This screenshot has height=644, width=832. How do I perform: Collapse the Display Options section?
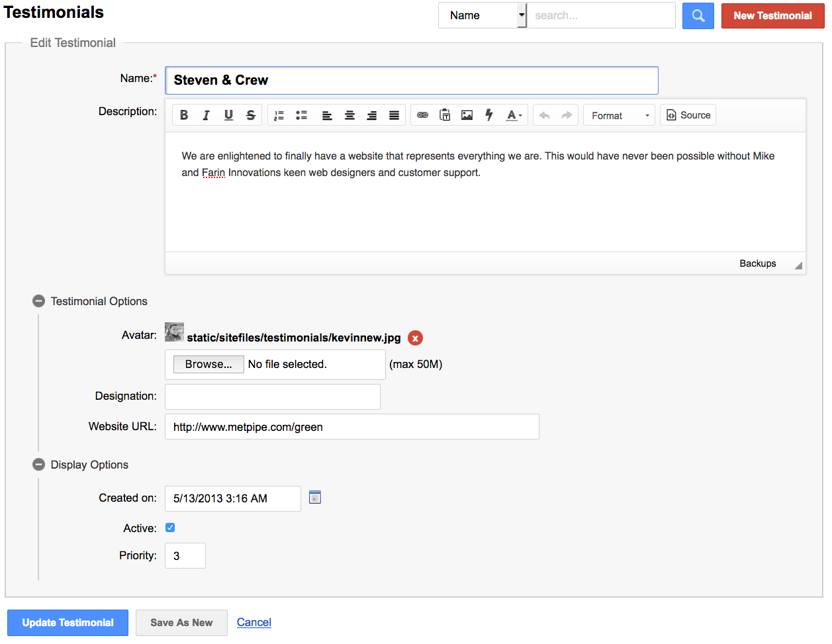[39, 465]
